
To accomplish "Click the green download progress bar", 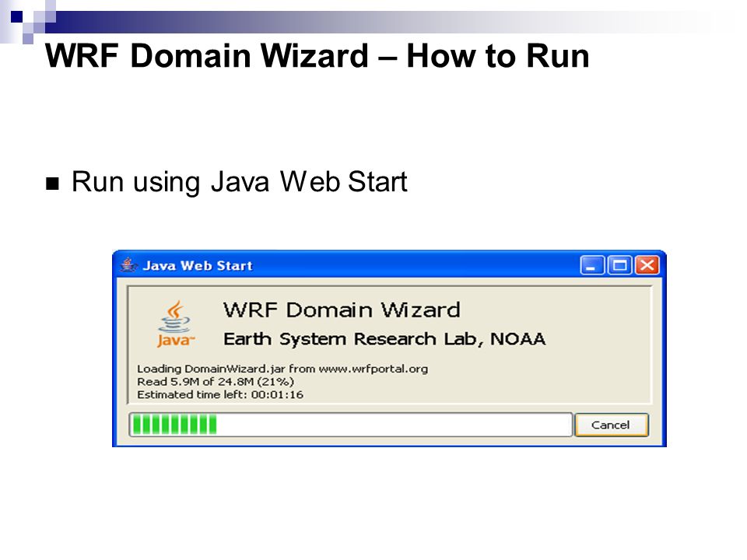I will coord(351,425).
